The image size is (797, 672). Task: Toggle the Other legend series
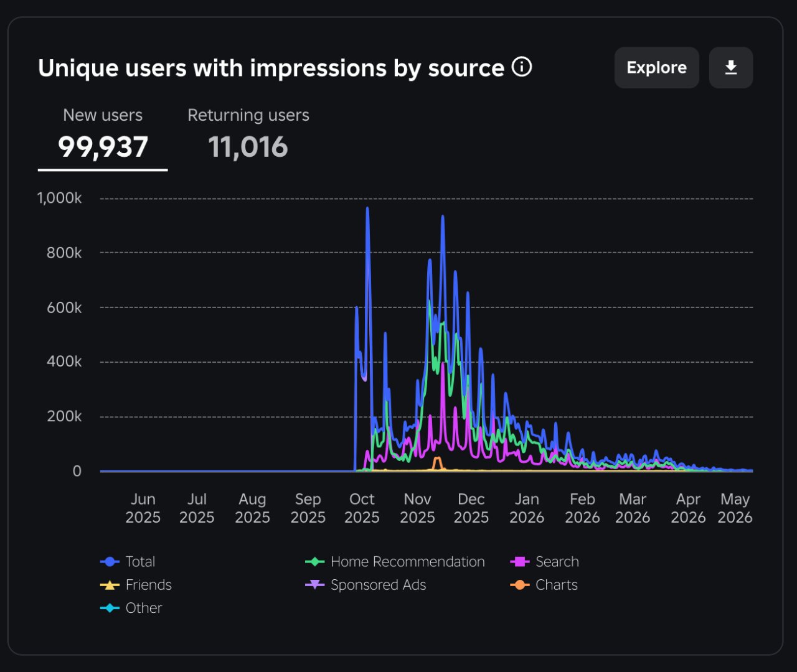pos(131,608)
